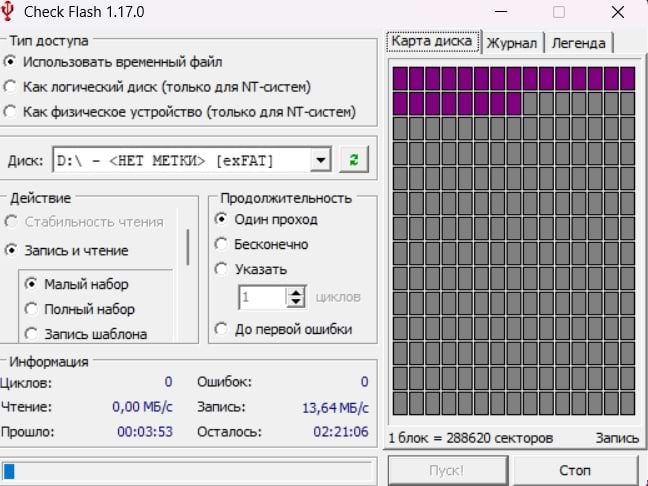Screen dimensions: 648x486
Task: Pick 'Полный набор' pattern option
Action: pos(31,309)
